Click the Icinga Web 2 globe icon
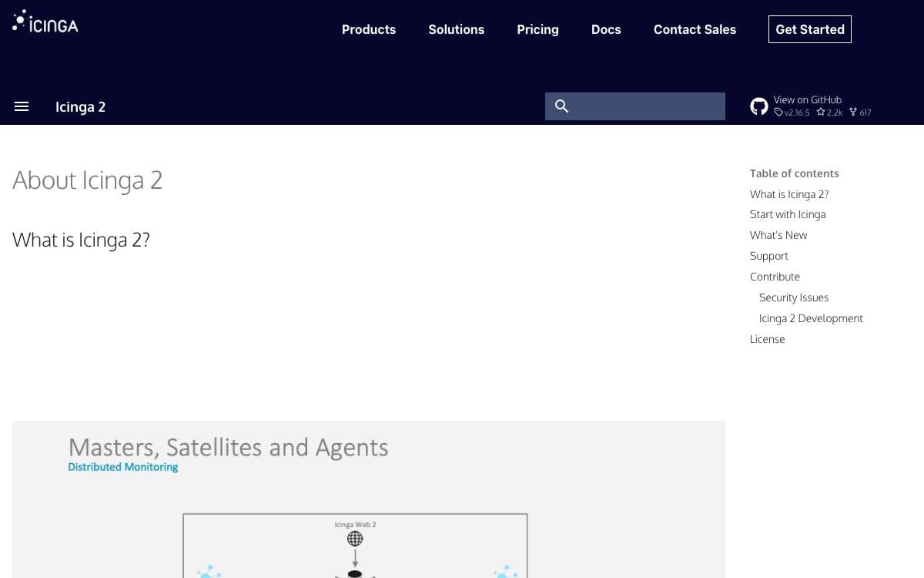The image size is (924, 578). pos(355,539)
